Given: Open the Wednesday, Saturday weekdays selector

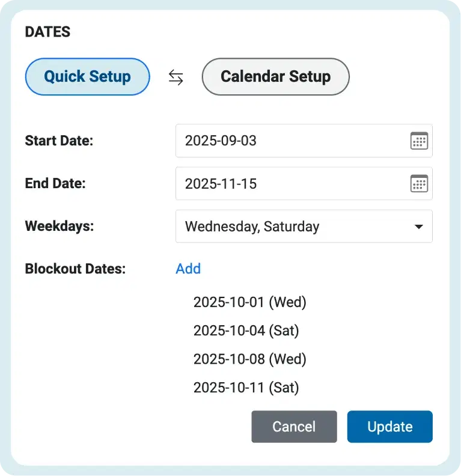Looking at the screenshot, I should tap(304, 226).
